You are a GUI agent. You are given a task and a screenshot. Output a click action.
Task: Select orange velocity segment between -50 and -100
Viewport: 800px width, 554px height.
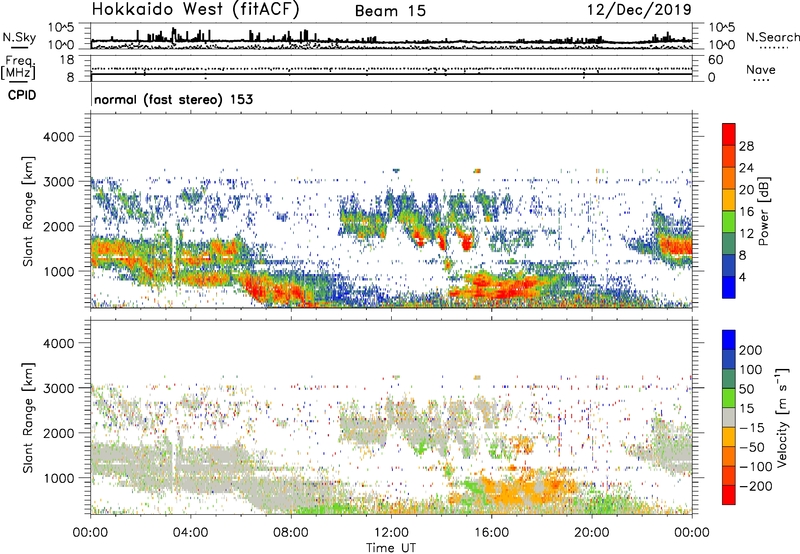[729, 456]
